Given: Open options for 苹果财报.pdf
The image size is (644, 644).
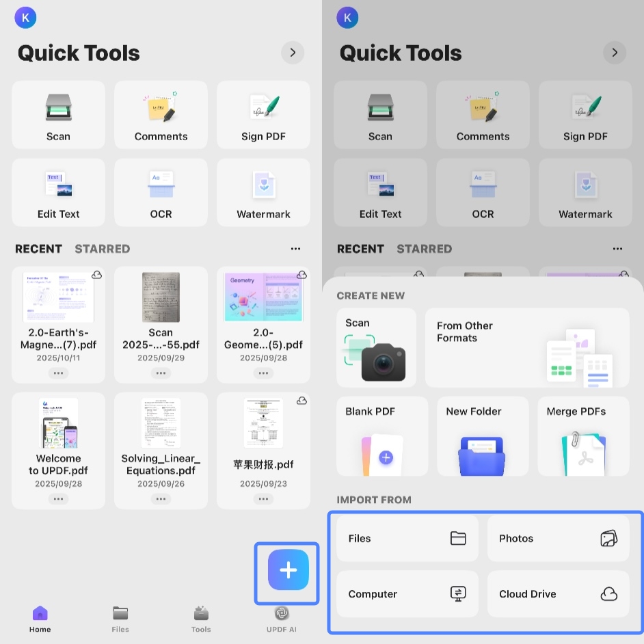Looking at the screenshot, I should click(x=263, y=499).
